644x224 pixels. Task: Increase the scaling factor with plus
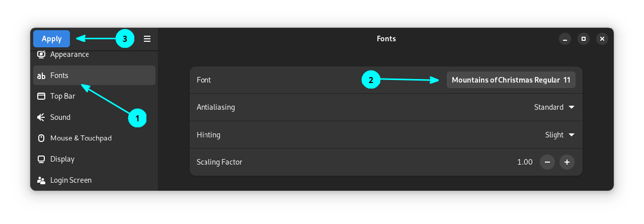pyautogui.click(x=567, y=162)
